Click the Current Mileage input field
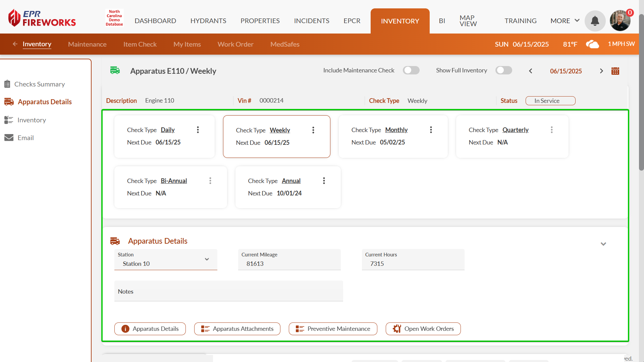Image resolution: width=644 pixels, height=362 pixels. (x=289, y=263)
